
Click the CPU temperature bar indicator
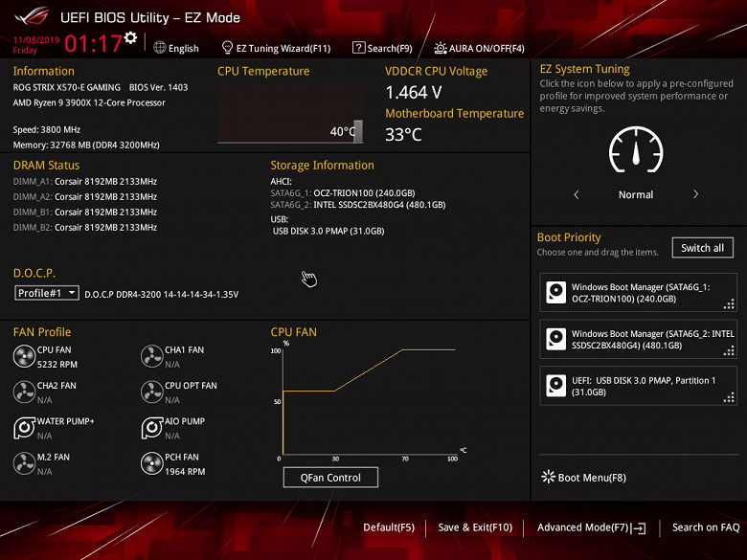click(x=358, y=131)
